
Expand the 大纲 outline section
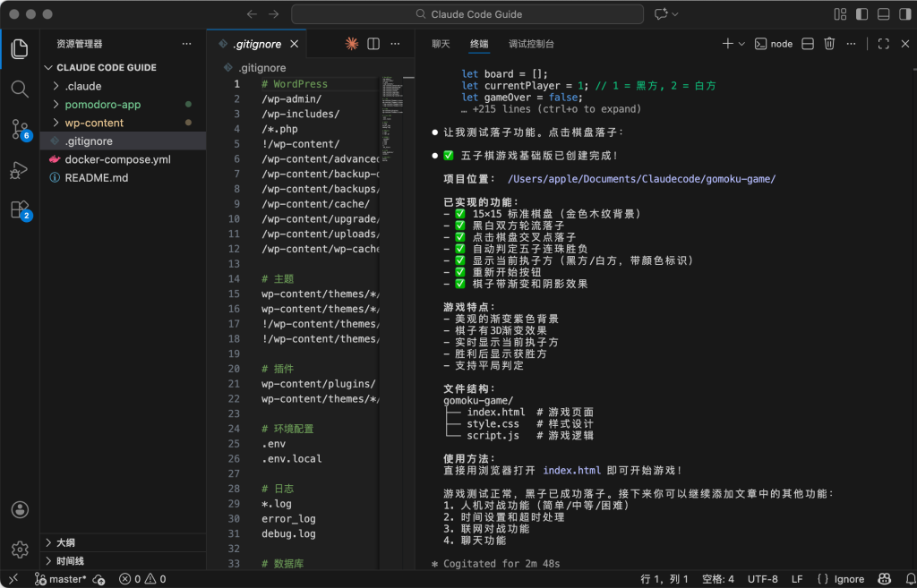(x=65, y=542)
